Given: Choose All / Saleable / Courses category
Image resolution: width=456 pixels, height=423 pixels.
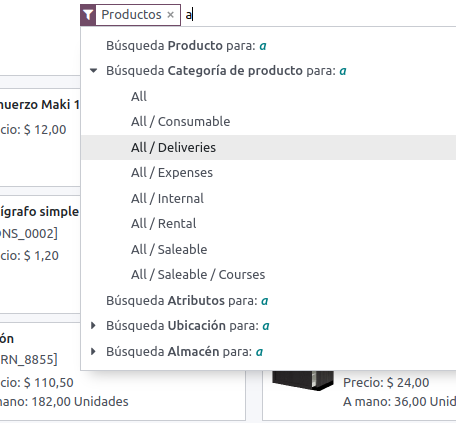Looking at the screenshot, I should pyautogui.click(x=268, y=275).
